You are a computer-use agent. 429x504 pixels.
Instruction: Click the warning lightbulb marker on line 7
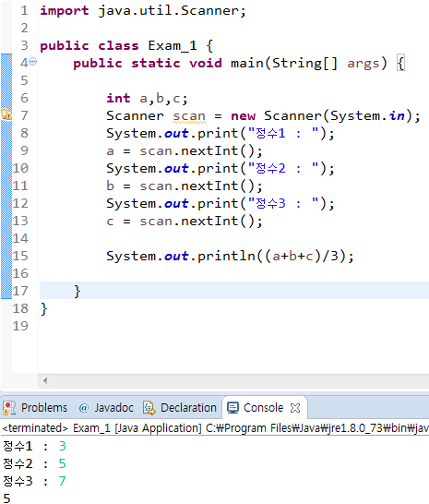pyautogui.click(x=6, y=114)
